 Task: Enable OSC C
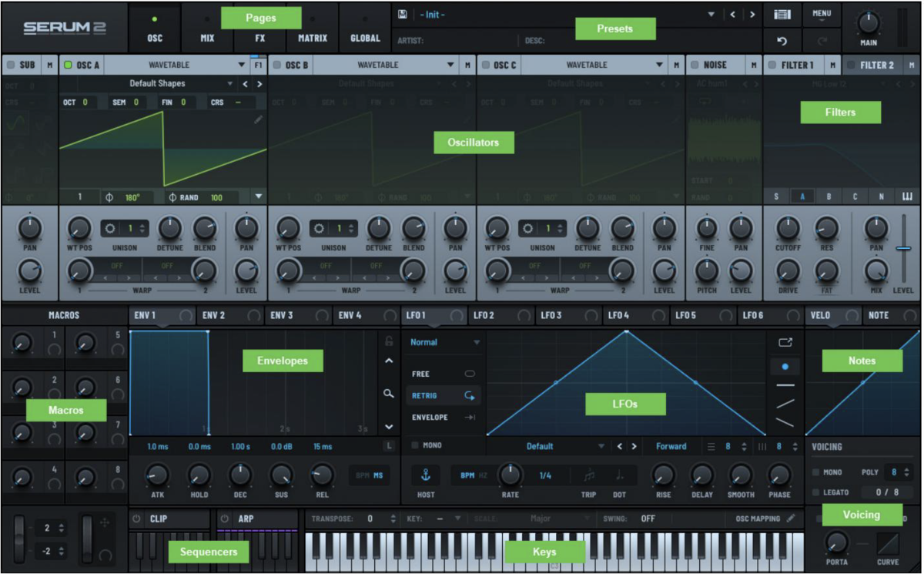[486, 65]
